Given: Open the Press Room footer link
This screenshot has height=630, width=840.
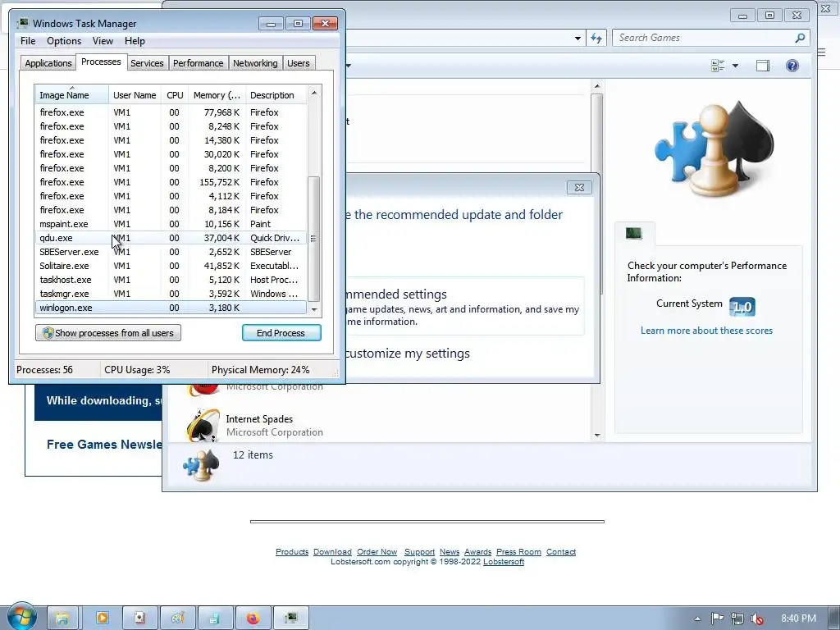Looking at the screenshot, I should pyautogui.click(x=518, y=552).
